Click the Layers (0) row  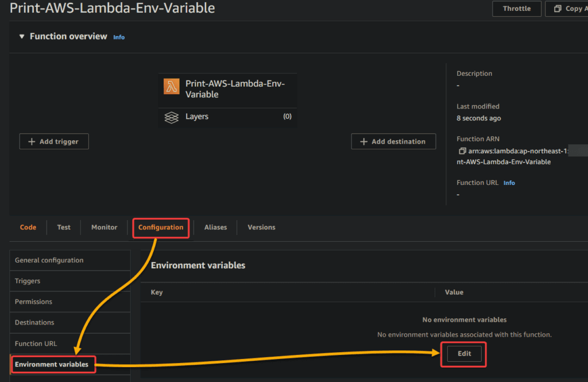[227, 117]
